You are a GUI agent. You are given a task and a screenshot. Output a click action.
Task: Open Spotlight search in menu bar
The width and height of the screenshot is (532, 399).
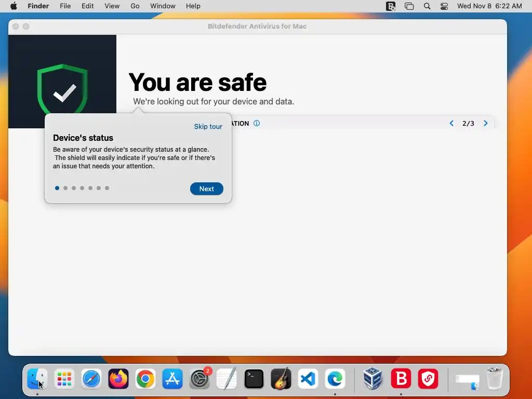click(427, 6)
